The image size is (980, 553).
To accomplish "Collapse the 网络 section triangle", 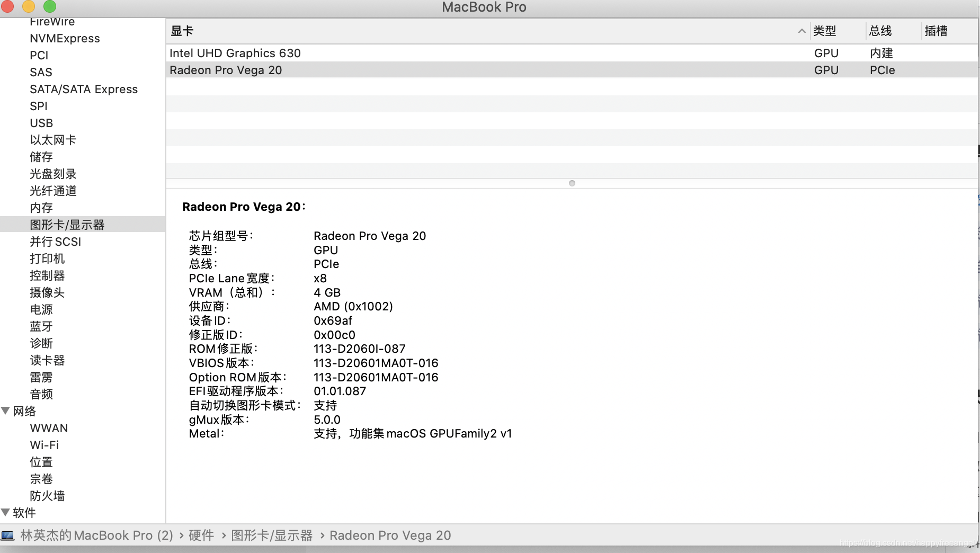I will [x=6, y=411].
